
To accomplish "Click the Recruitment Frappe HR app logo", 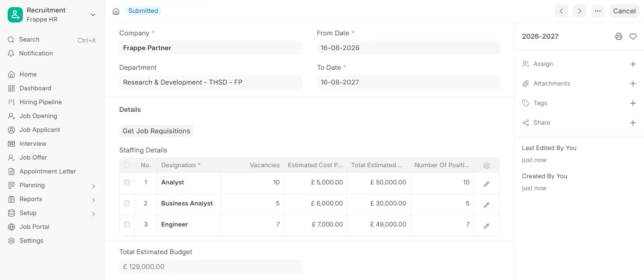I will (x=15, y=15).
